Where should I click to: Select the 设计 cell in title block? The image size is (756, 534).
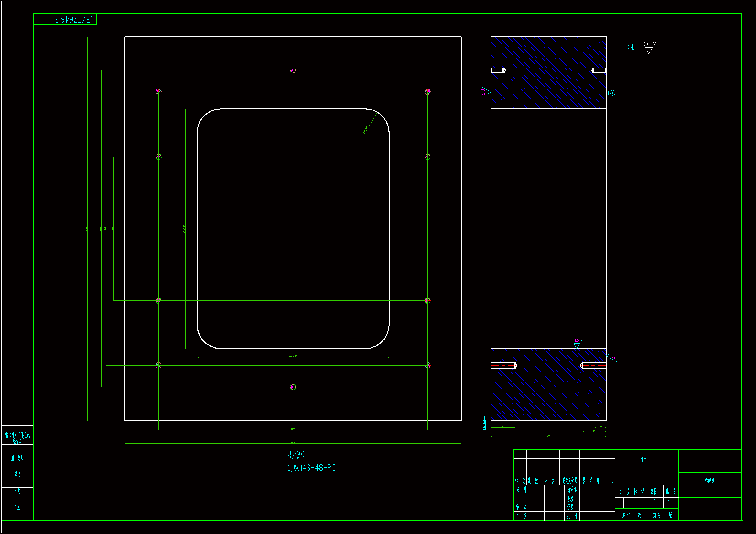click(x=521, y=490)
